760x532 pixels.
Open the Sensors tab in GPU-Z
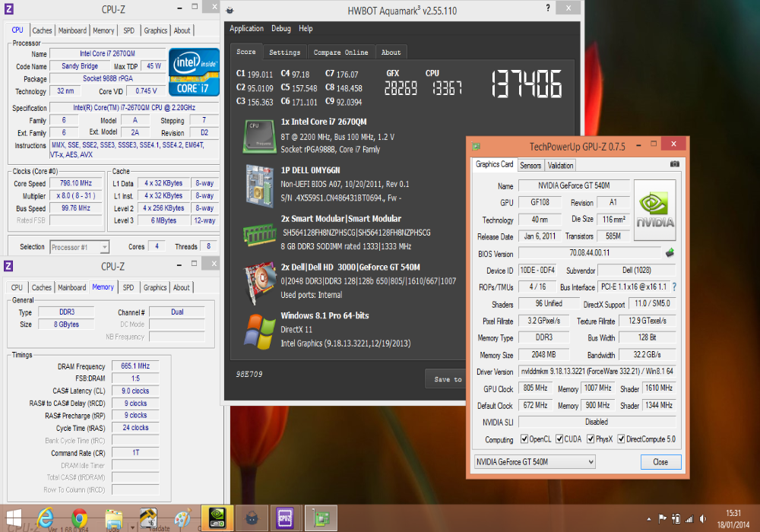530,166
